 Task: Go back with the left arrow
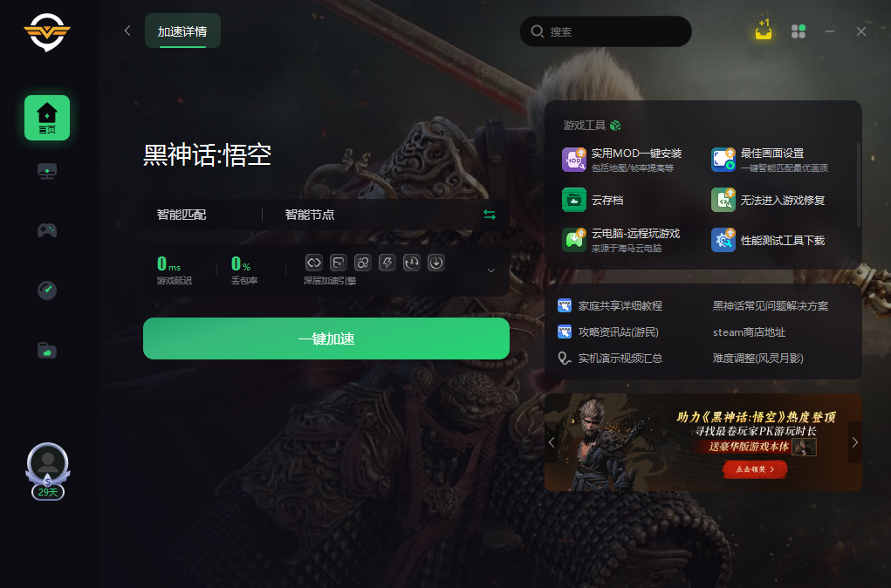pyautogui.click(x=127, y=31)
